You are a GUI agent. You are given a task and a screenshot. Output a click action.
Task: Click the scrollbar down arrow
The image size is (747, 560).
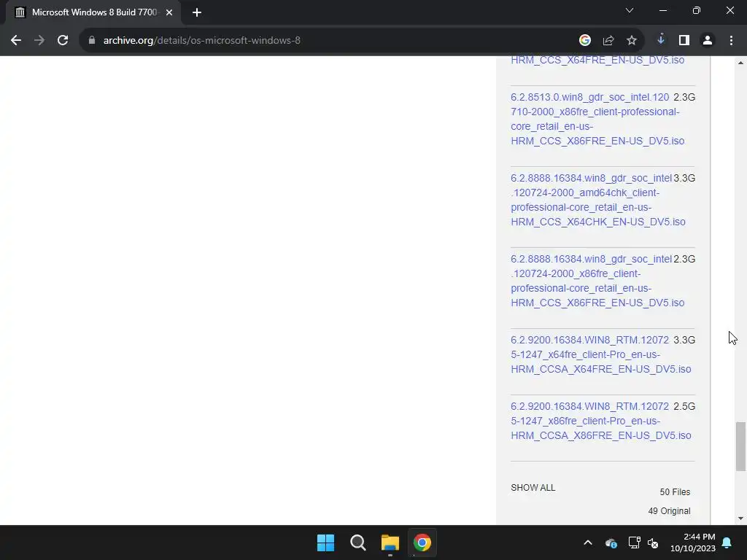(x=740, y=518)
